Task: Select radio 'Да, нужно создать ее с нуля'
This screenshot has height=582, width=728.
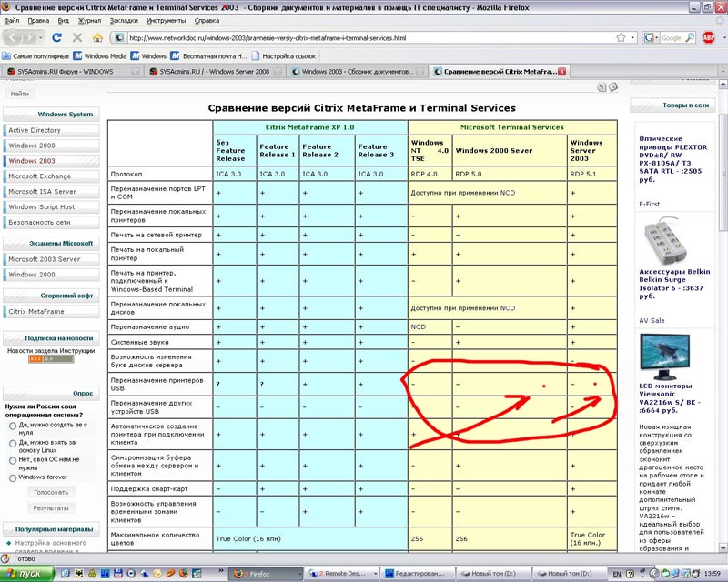Action: coord(13,426)
